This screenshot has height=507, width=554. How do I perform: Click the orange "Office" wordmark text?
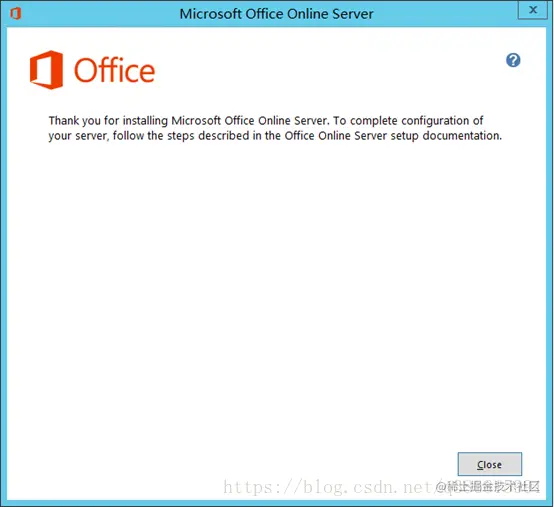(114, 70)
